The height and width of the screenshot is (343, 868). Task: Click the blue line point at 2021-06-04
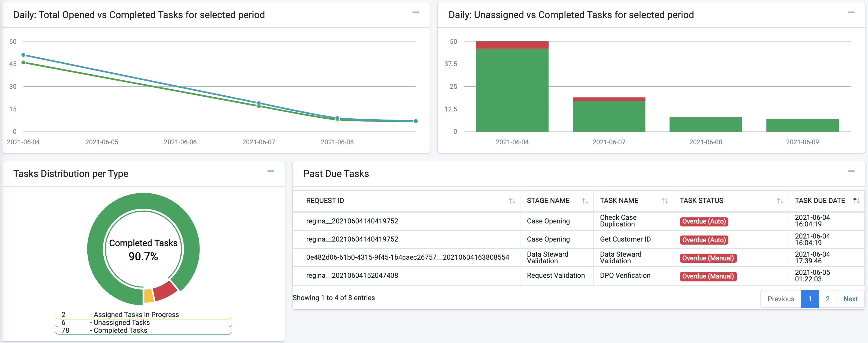(23, 55)
